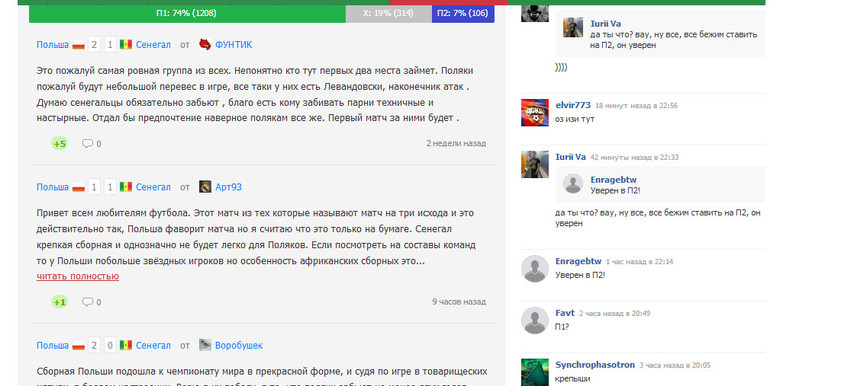This screenshot has width=841, height=386.
Task: Click the +1 rating badge under Арт93's prediction
Action: pyautogui.click(x=60, y=302)
